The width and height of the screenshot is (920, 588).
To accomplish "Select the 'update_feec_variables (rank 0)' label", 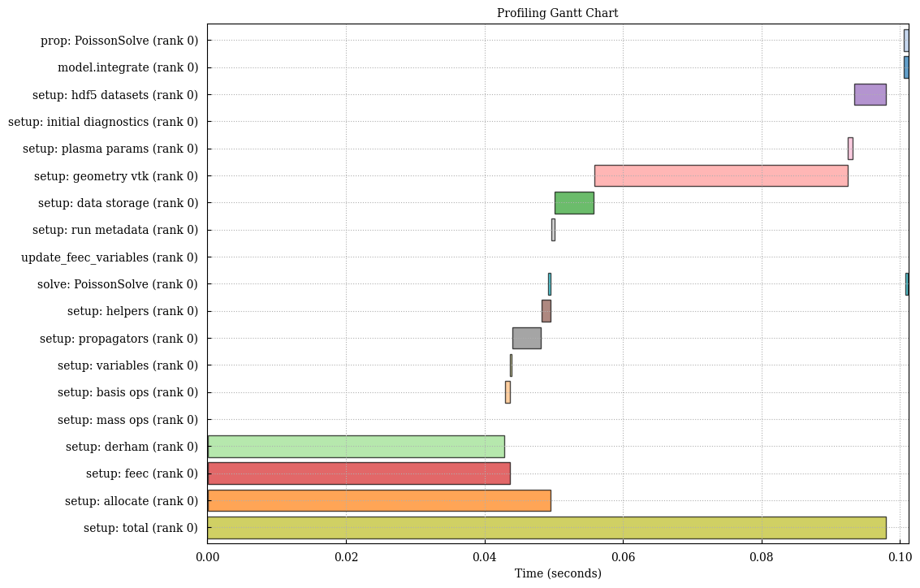I will [110, 257].
